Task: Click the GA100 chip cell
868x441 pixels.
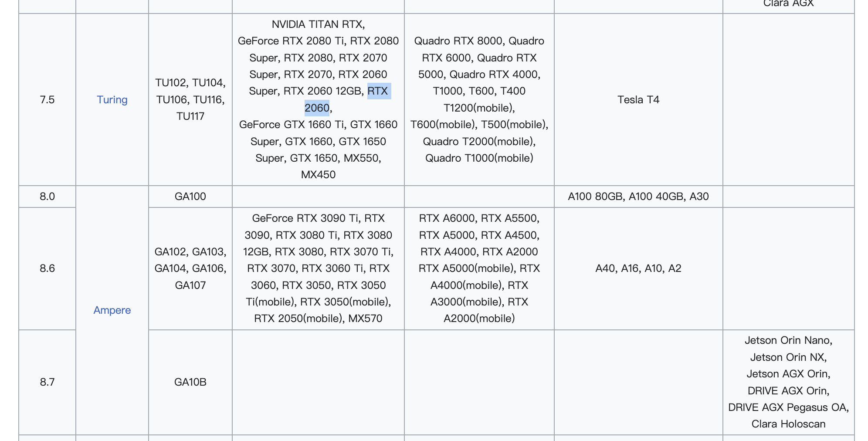Action: tap(190, 197)
